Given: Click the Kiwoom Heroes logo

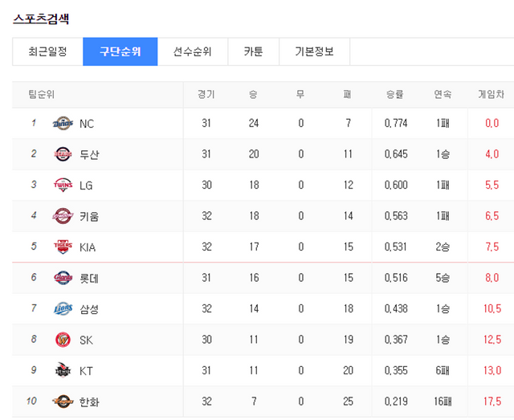Looking at the screenshot, I should point(63,216).
